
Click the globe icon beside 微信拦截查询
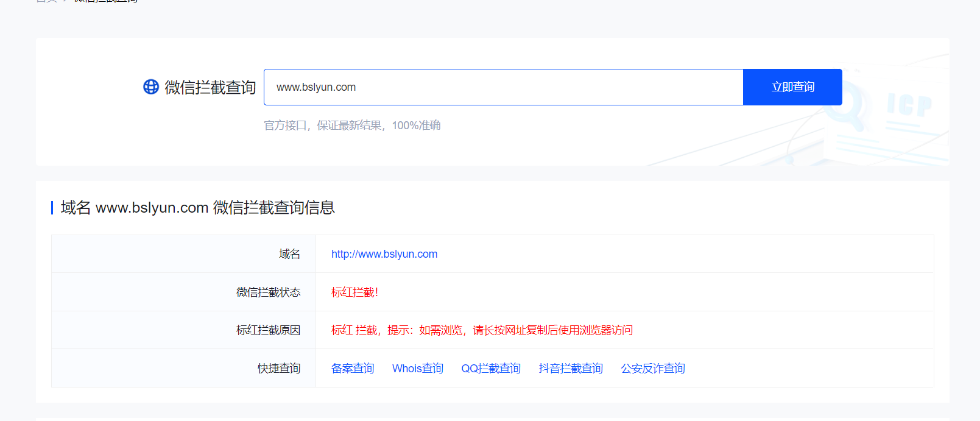[x=151, y=87]
